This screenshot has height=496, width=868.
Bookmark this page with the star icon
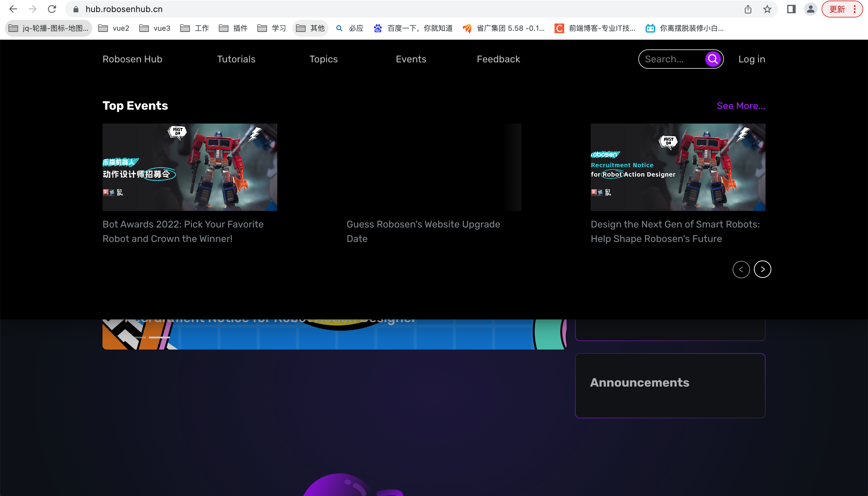(767, 9)
